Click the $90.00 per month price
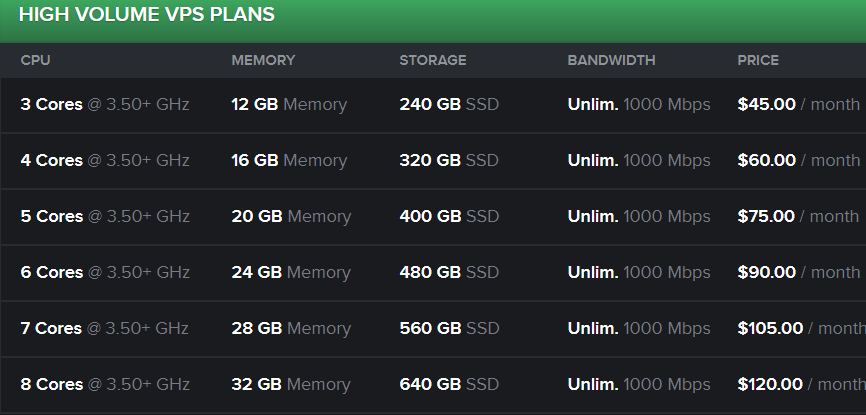Screen dimensions: 866x415 pos(798,272)
